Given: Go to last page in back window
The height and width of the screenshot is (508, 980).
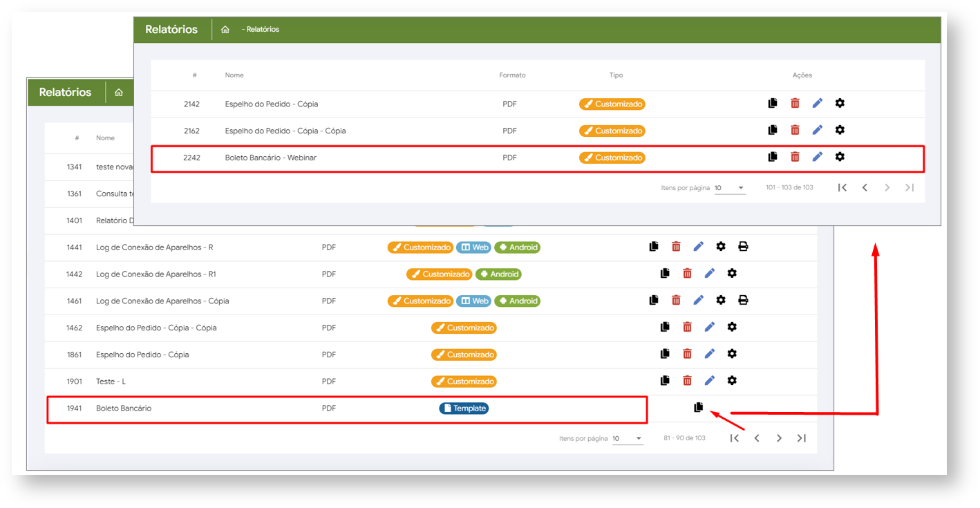Looking at the screenshot, I should 802,438.
